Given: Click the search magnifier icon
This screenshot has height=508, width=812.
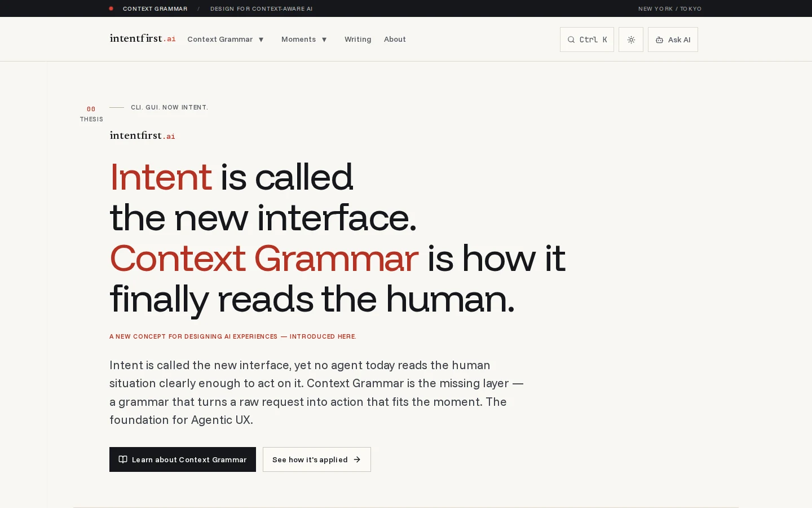Looking at the screenshot, I should coord(571,40).
